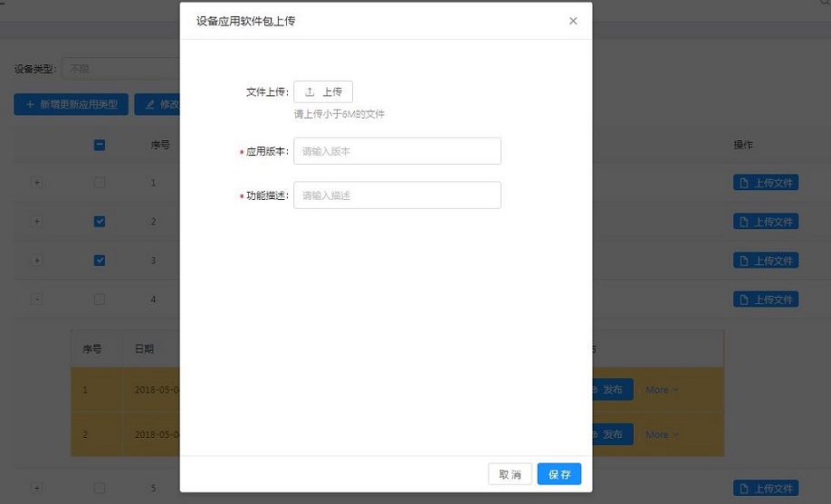Expand row 1 with plus icon

click(36, 183)
